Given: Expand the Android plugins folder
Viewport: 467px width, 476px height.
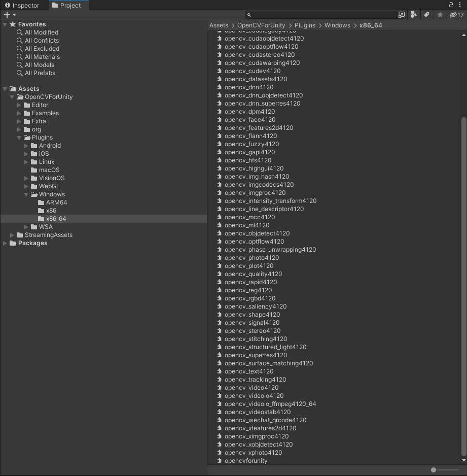Looking at the screenshot, I should [26, 146].
